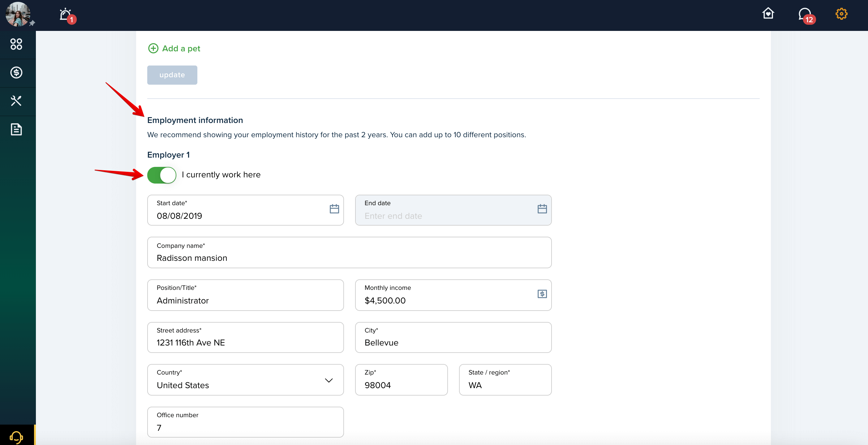
Task: Click the update button
Action: click(x=172, y=75)
